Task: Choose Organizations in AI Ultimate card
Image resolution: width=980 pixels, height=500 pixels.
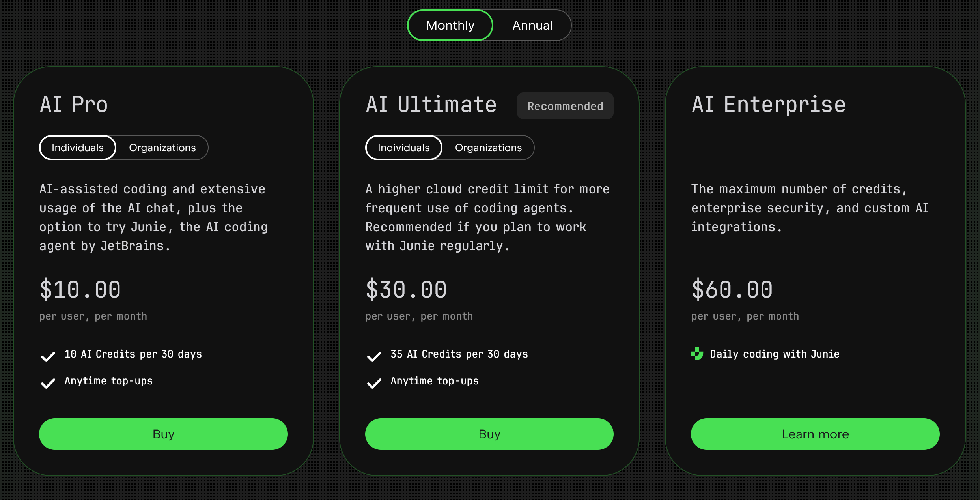Action: (488, 148)
